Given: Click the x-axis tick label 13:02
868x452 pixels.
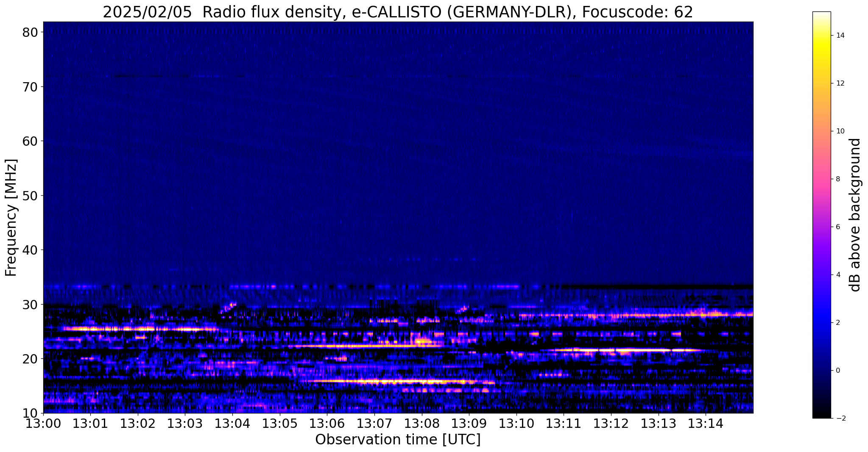Looking at the screenshot, I should point(138,423).
